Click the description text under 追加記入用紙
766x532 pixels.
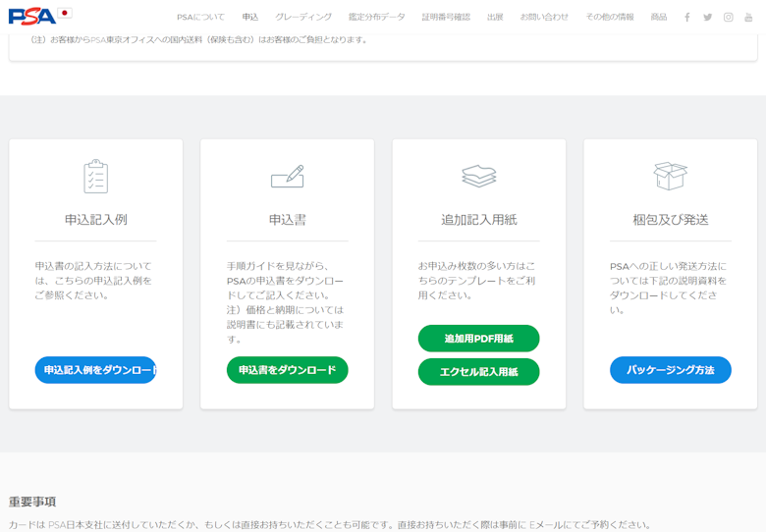coord(477,281)
